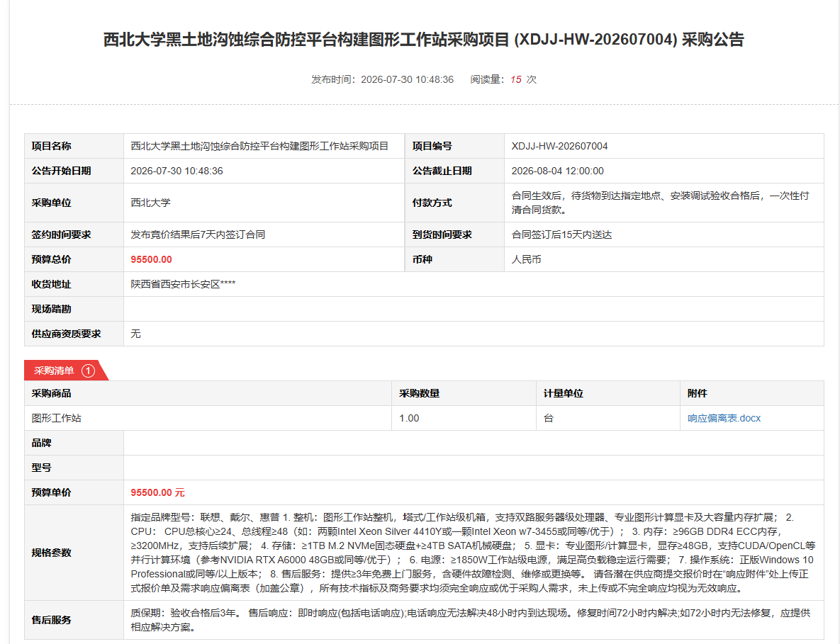Open the 响应偏离表.docx attachment link
The image size is (840, 644).
(x=724, y=418)
